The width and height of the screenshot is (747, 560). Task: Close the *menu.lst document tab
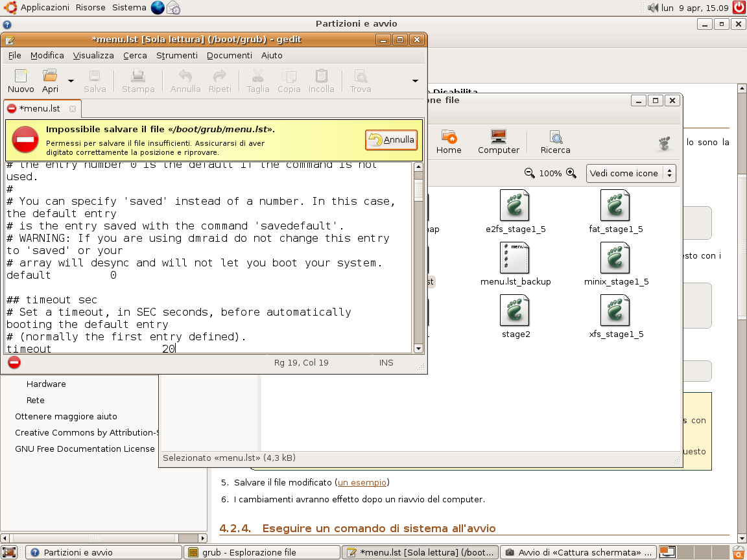click(73, 109)
